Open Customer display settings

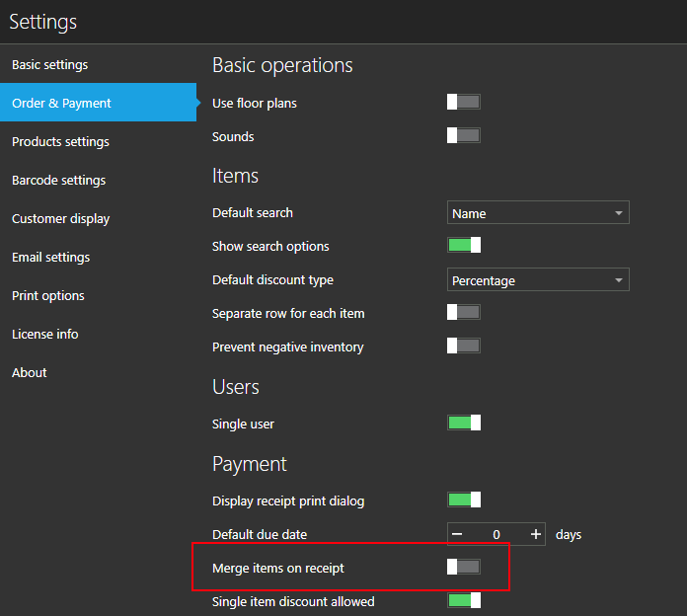pos(60,219)
